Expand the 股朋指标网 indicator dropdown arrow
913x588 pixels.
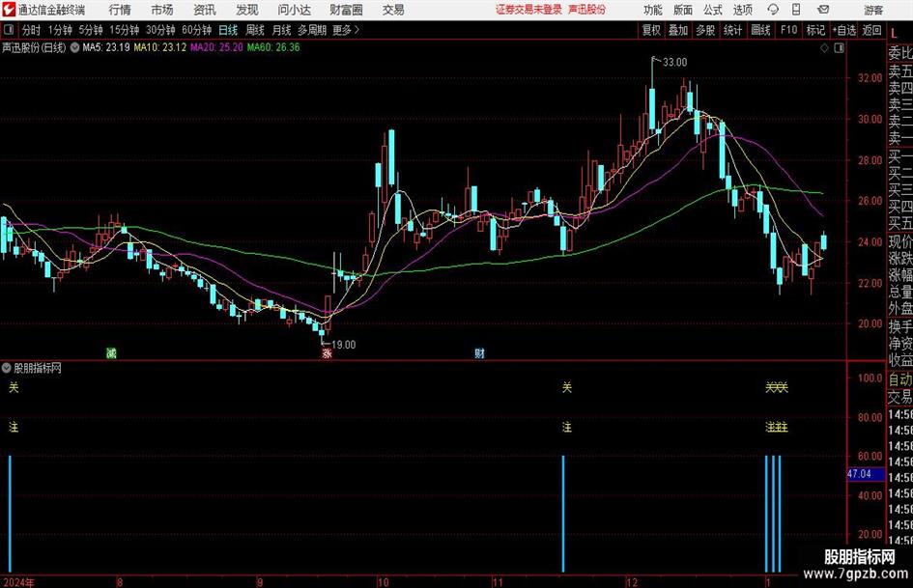[x=7, y=368]
